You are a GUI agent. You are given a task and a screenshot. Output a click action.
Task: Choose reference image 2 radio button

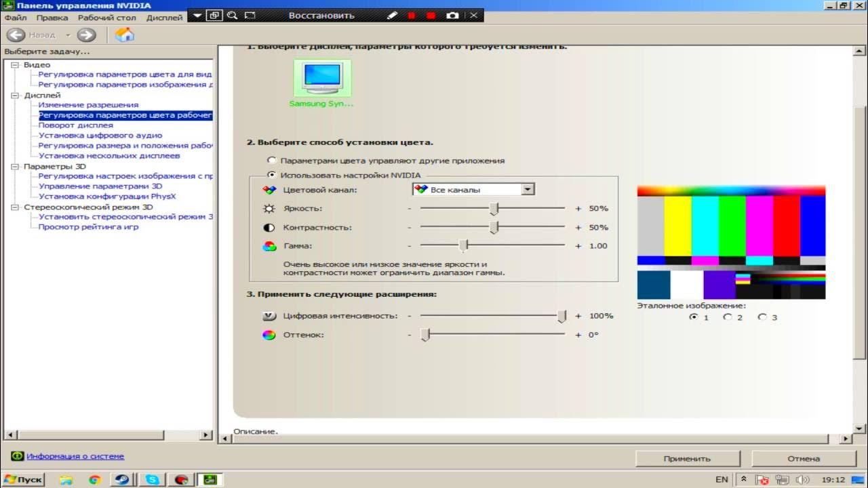(x=728, y=317)
